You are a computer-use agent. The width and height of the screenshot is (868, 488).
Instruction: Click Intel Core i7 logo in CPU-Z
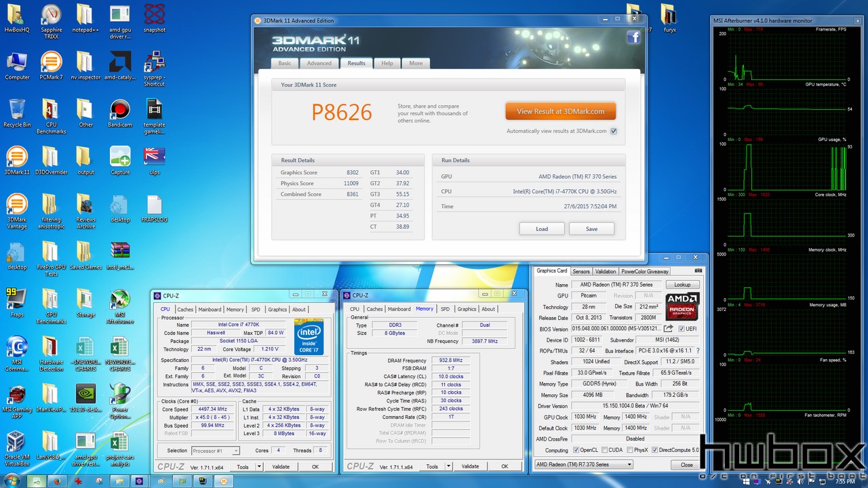click(x=309, y=337)
